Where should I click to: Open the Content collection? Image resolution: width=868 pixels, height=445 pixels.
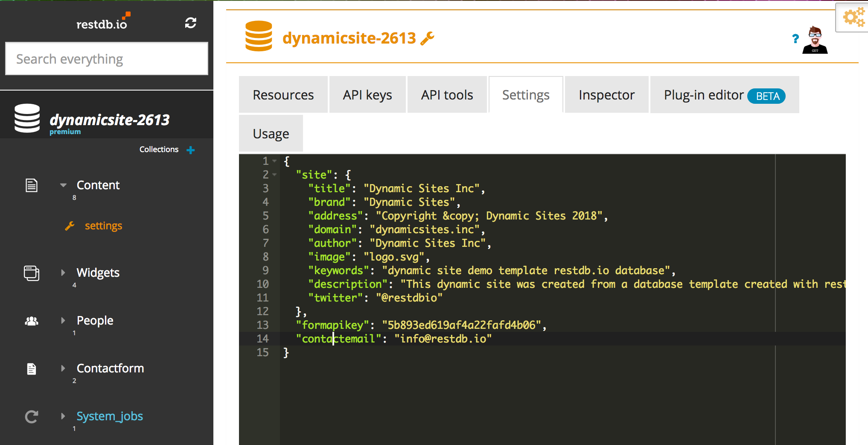98,185
